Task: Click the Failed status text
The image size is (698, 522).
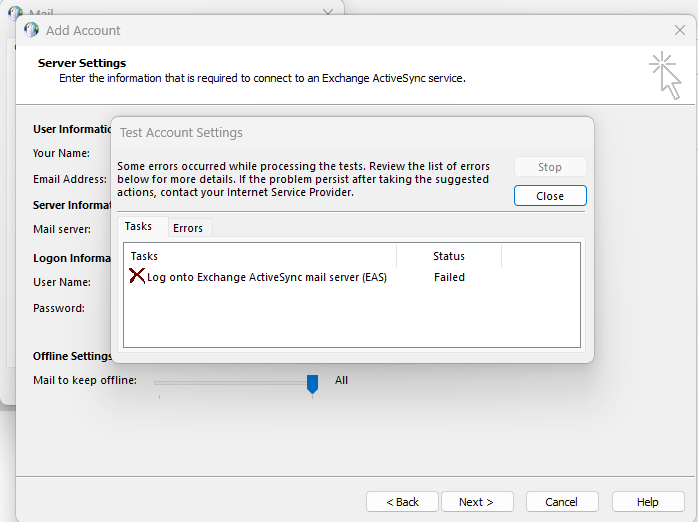Action: point(449,277)
